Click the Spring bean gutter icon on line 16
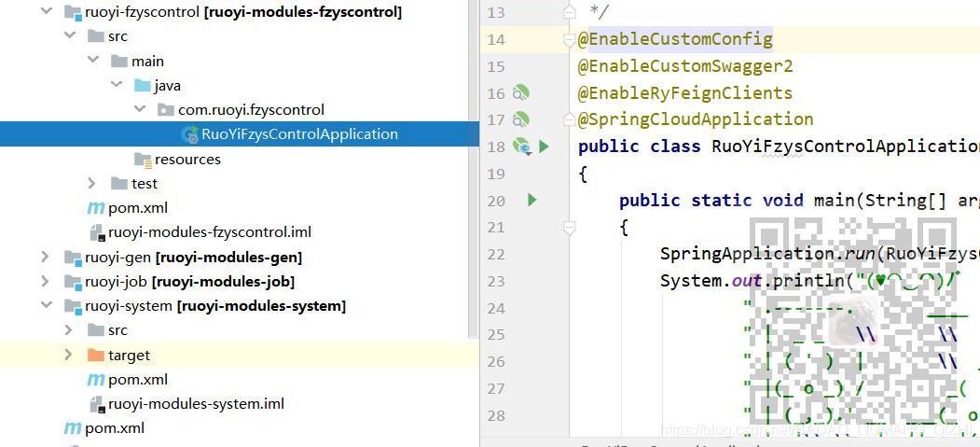 pos(520,93)
